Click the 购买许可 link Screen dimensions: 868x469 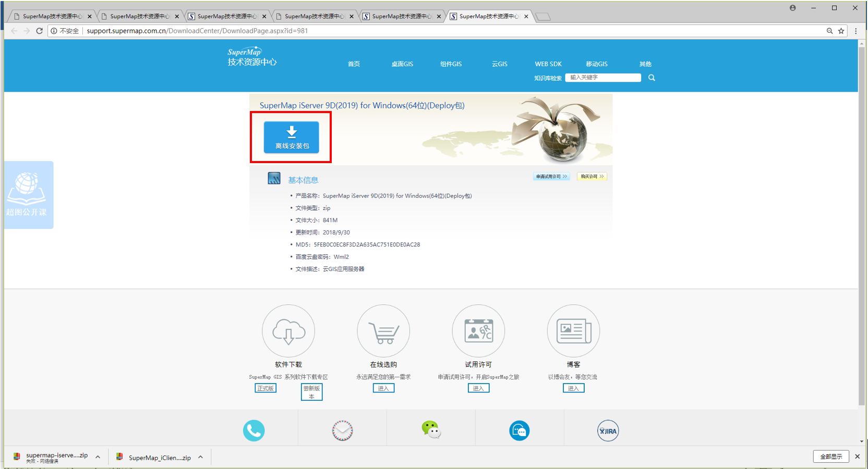pos(592,177)
